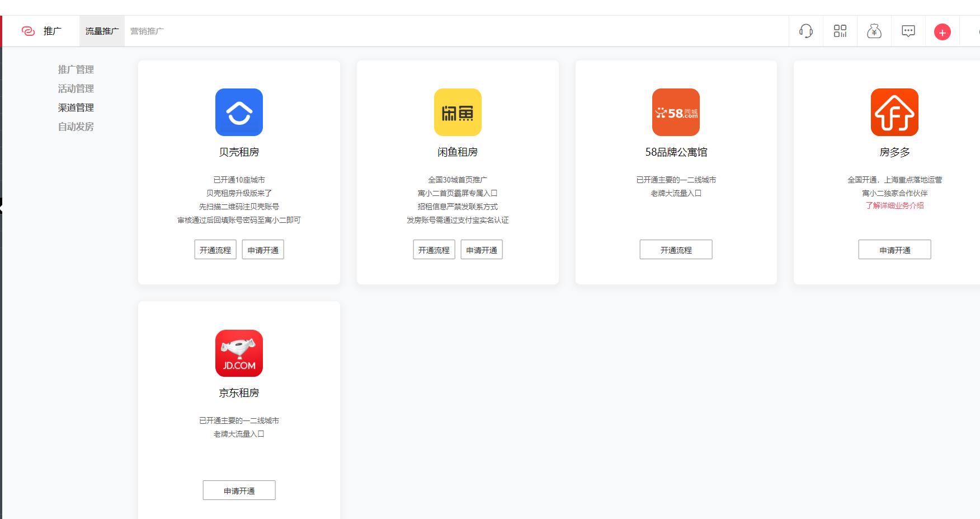The height and width of the screenshot is (519, 980).
Task: Click the 京东租房 card title
Action: tap(239, 393)
